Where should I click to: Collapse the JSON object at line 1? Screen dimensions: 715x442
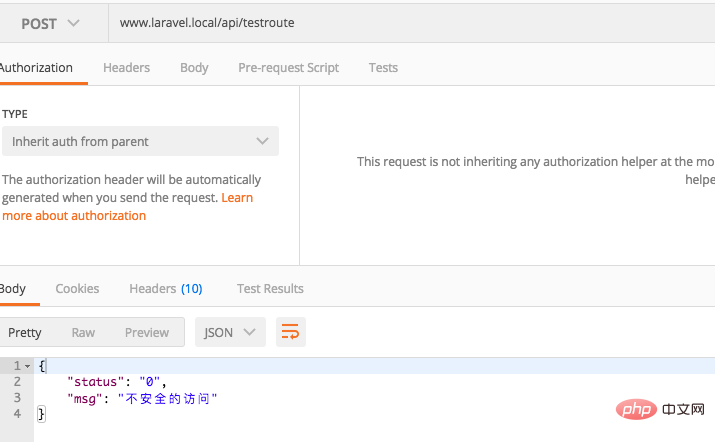point(27,366)
